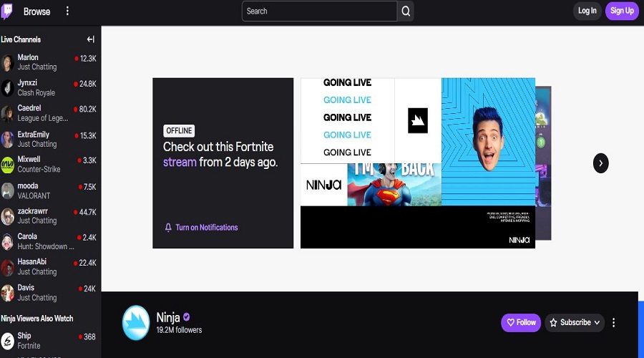
Task: Open the three-dot menu beside Browse
Action: click(67, 11)
